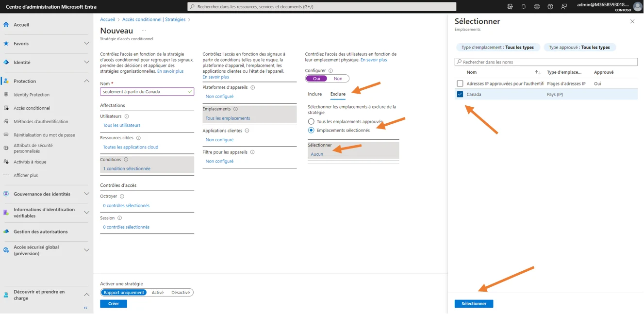Image resolution: width=644 pixels, height=314 pixels.
Task: Click the Rechercher dans les noms field
Action: pos(546,62)
